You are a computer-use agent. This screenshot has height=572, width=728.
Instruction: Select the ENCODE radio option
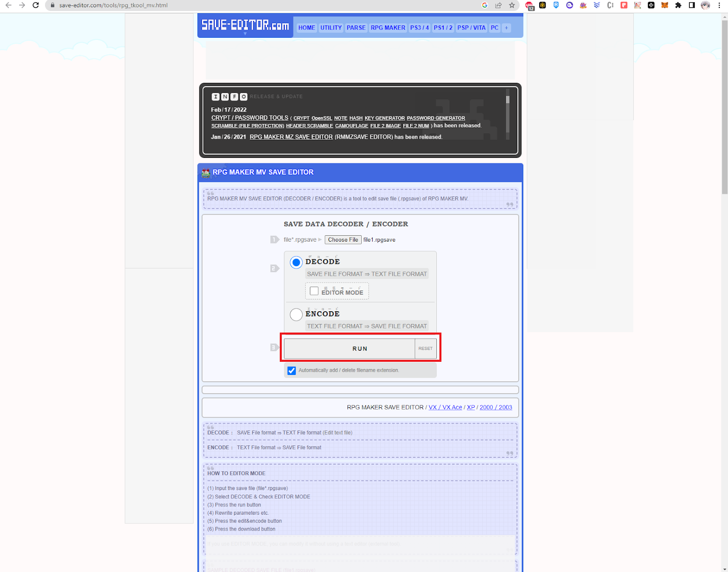click(296, 314)
